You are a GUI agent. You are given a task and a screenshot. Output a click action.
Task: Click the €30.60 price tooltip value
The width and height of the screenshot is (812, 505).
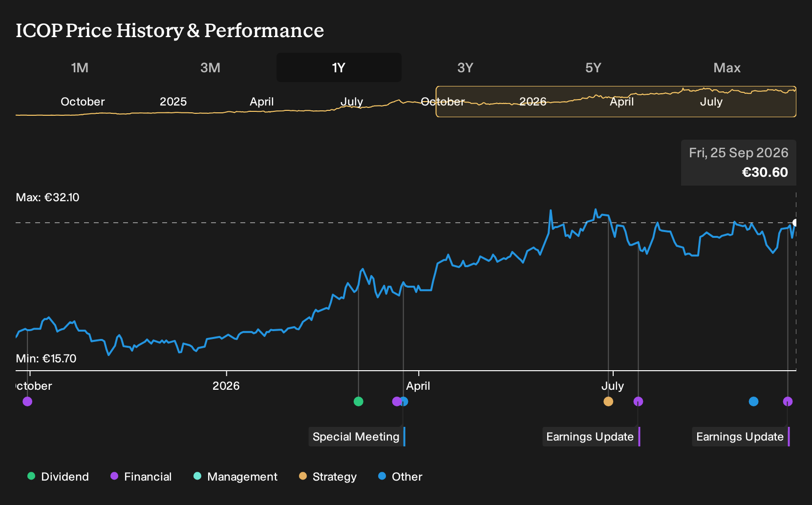coord(765,172)
